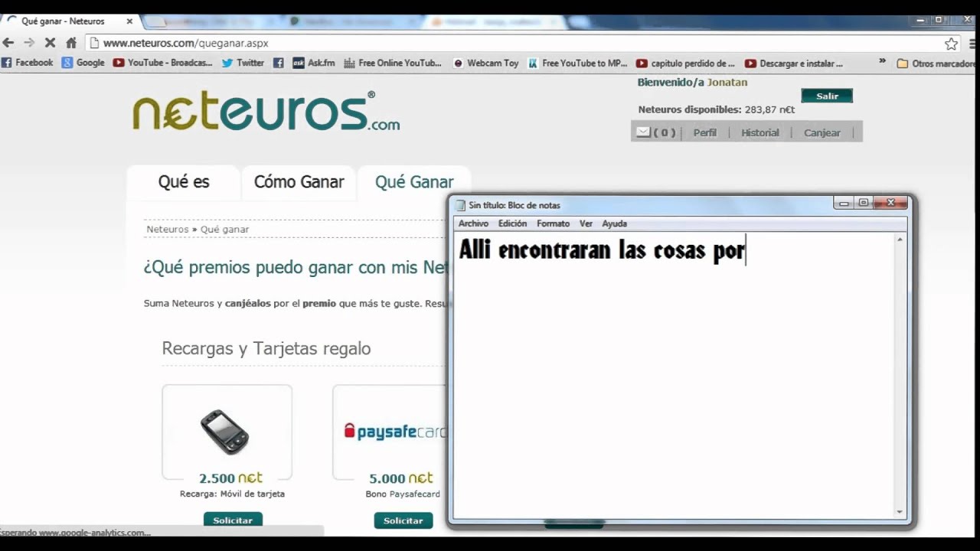The width and height of the screenshot is (980, 551).
Task: Open Notepad's Formato menu
Action: pos(553,223)
